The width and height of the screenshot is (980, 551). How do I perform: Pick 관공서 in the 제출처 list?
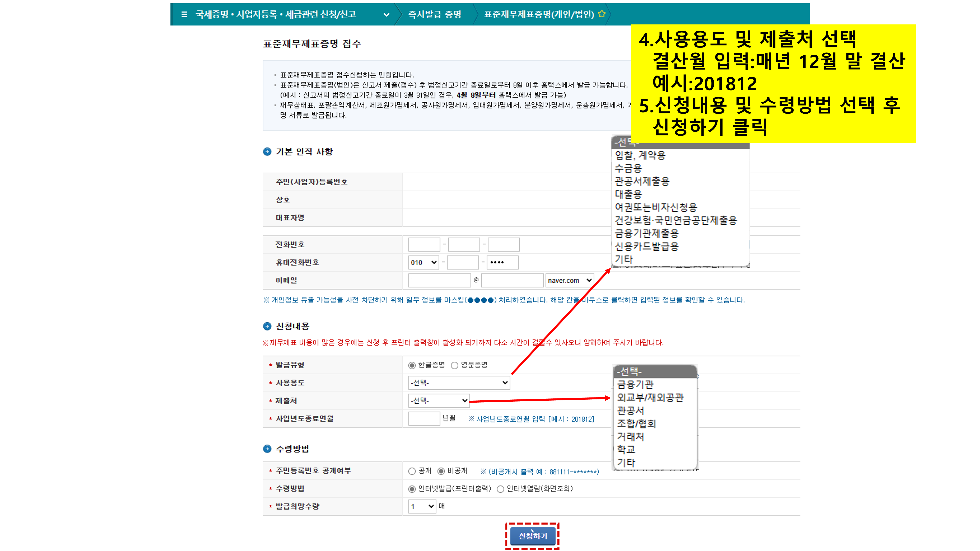[x=630, y=411]
